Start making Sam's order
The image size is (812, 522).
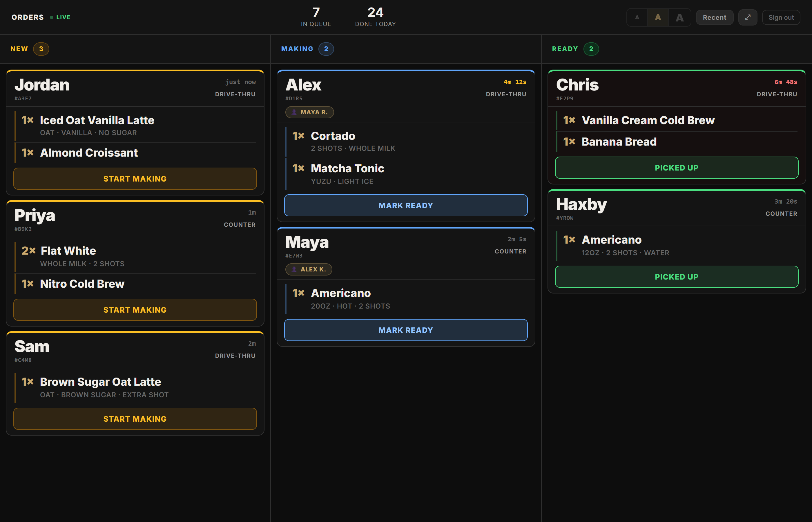135,419
